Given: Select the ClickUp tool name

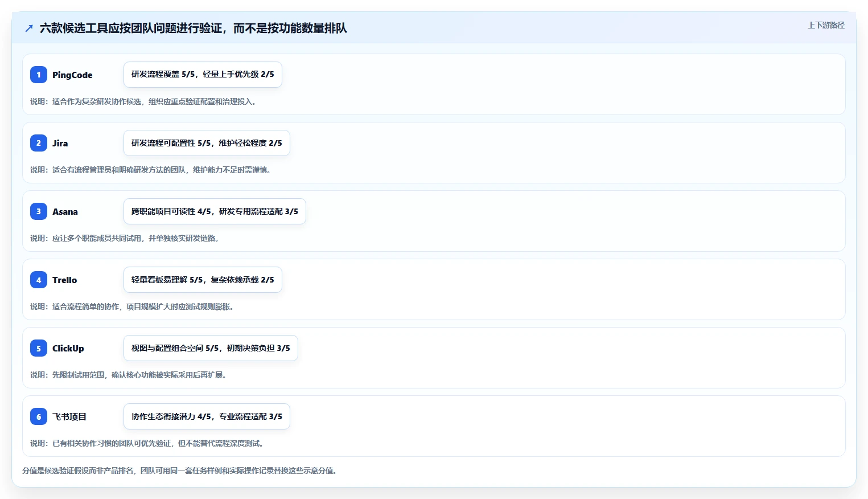Looking at the screenshot, I should click(x=68, y=348).
